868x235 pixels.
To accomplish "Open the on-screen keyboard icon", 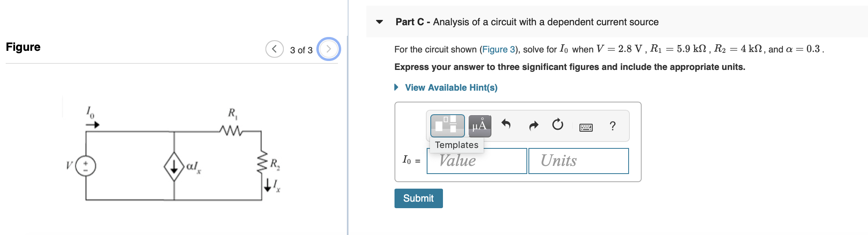I will [585, 126].
